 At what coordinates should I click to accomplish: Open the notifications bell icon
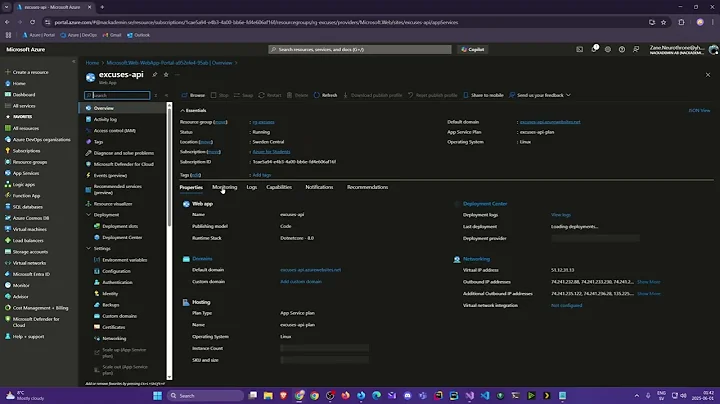pos(594,49)
